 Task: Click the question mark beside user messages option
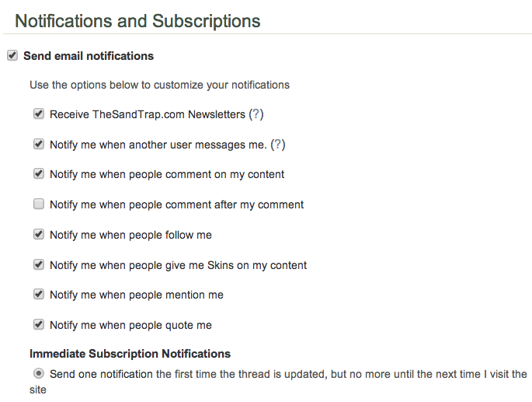click(278, 145)
